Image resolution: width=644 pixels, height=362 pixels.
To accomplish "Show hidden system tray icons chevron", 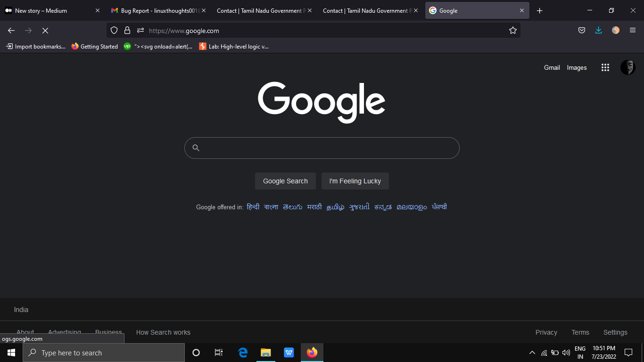I will (532, 353).
